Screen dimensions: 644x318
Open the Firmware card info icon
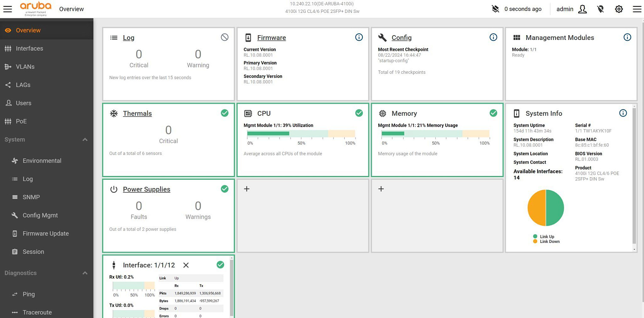(x=359, y=37)
